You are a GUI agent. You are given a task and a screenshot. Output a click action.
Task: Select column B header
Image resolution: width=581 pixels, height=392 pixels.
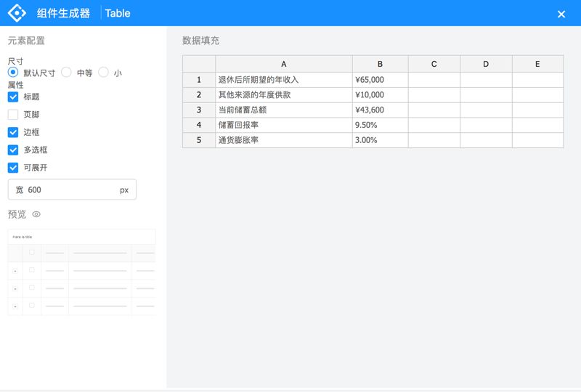click(x=380, y=64)
